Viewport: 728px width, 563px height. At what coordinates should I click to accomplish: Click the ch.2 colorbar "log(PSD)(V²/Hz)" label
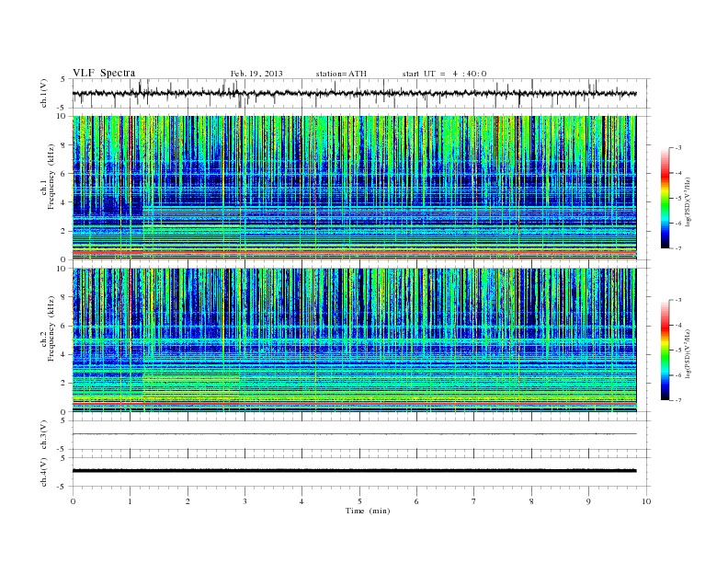[689, 353]
